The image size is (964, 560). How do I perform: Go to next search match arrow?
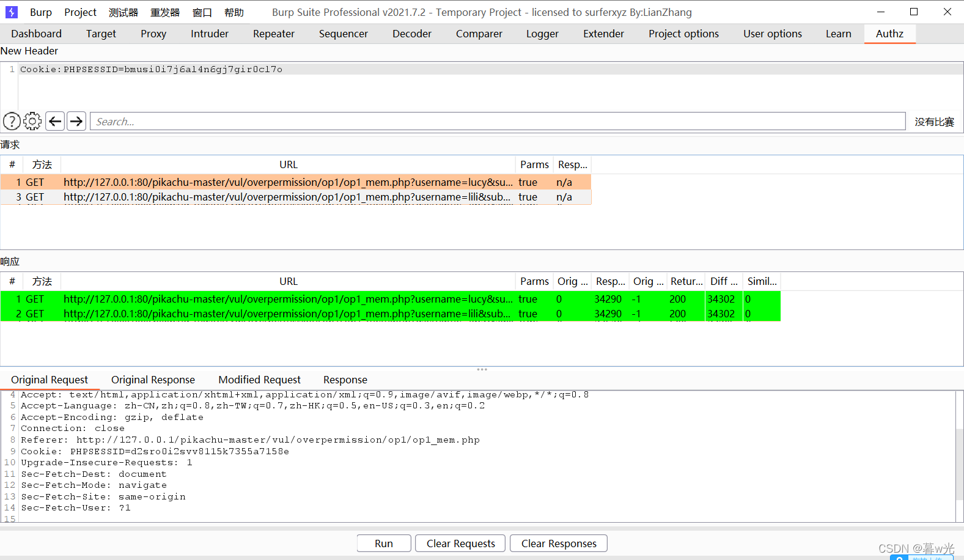coord(76,121)
